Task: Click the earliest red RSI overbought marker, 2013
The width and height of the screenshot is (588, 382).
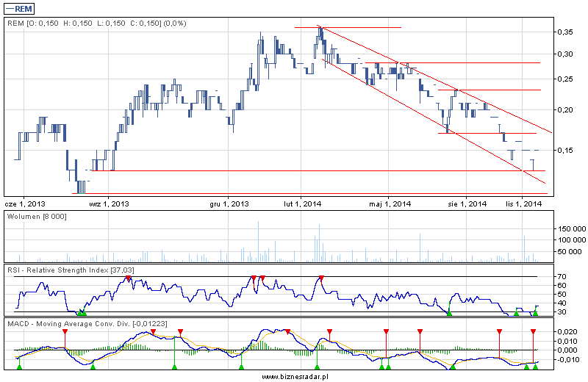Action: (x=128, y=278)
